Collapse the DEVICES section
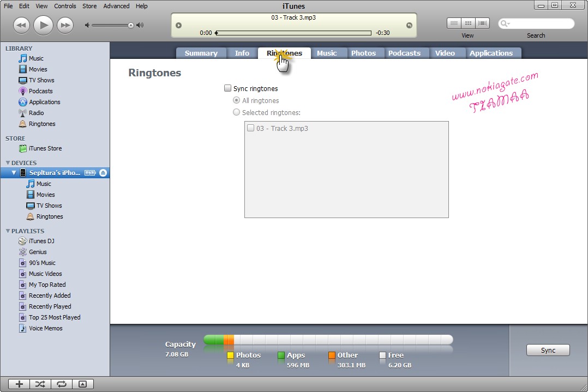Screen dimensions: 588x392 pyautogui.click(x=8, y=163)
